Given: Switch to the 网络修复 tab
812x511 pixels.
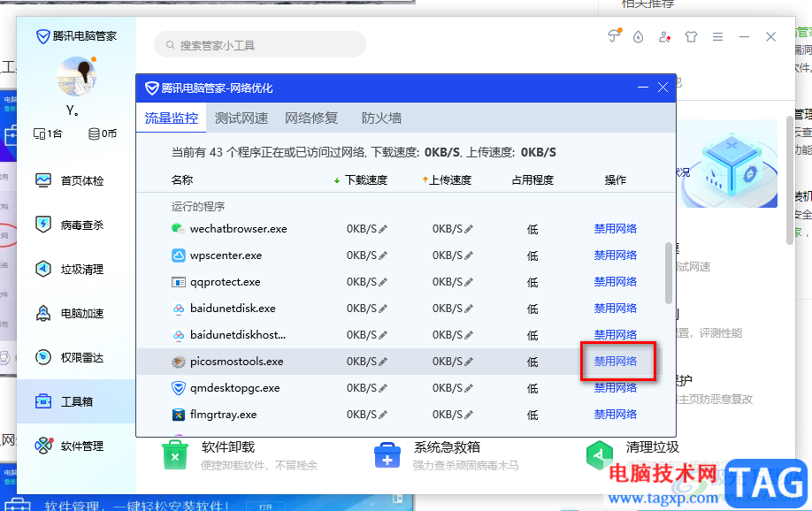Looking at the screenshot, I should tap(311, 118).
